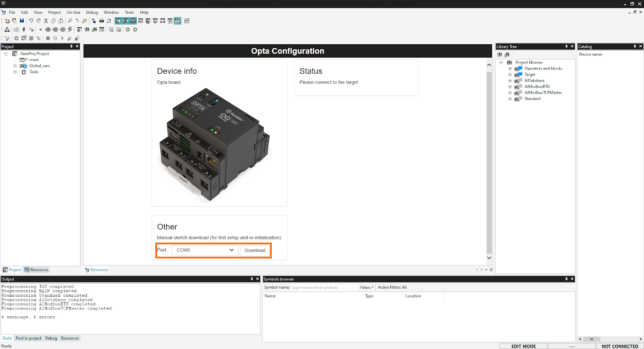Expand the Operators and blocks library
This screenshot has width=644, height=349.
(510, 68)
